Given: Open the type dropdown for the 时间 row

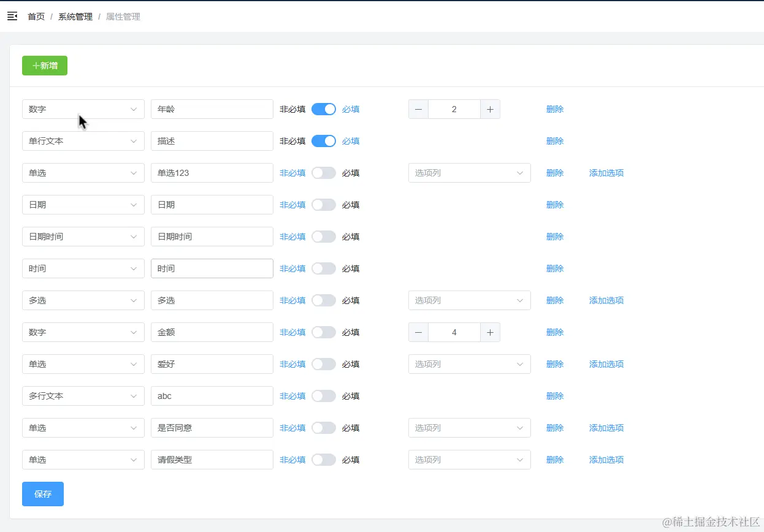Looking at the screenshot, I should click(83, 268).
